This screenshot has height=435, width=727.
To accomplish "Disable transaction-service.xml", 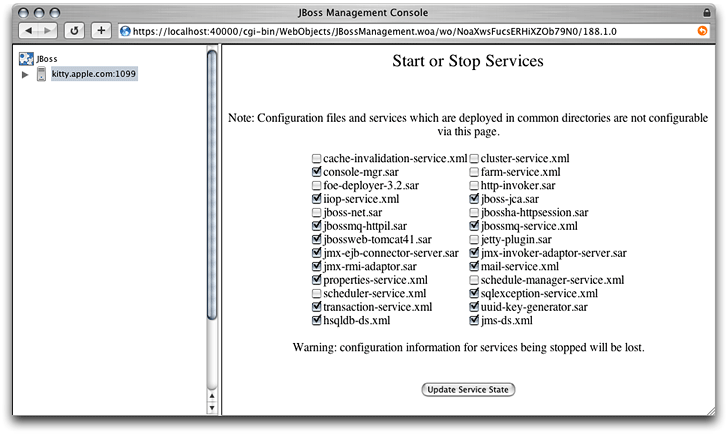I will point(316,307).
